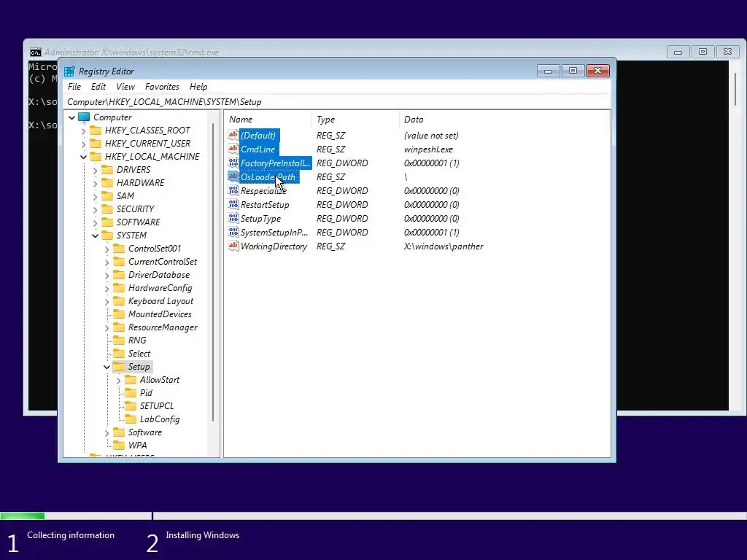Select the HardwareConfig key
This screenshot has height=560, width=747.
point(160,288)
